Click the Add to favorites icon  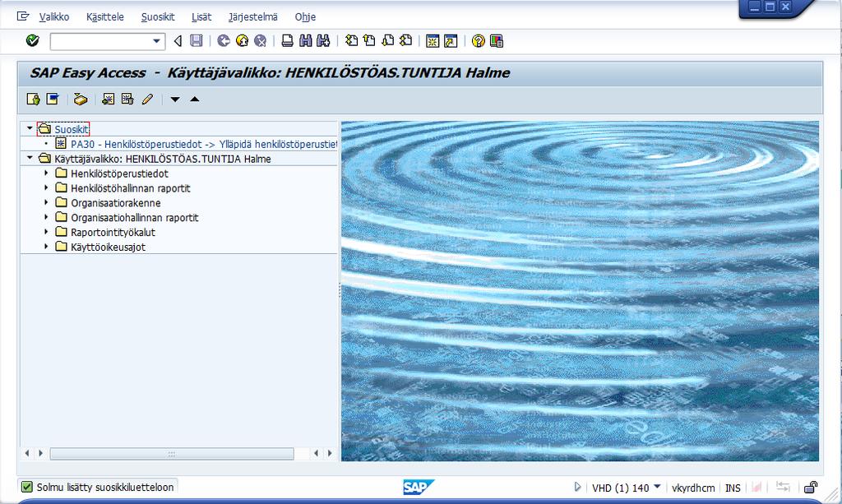[109, 99]
